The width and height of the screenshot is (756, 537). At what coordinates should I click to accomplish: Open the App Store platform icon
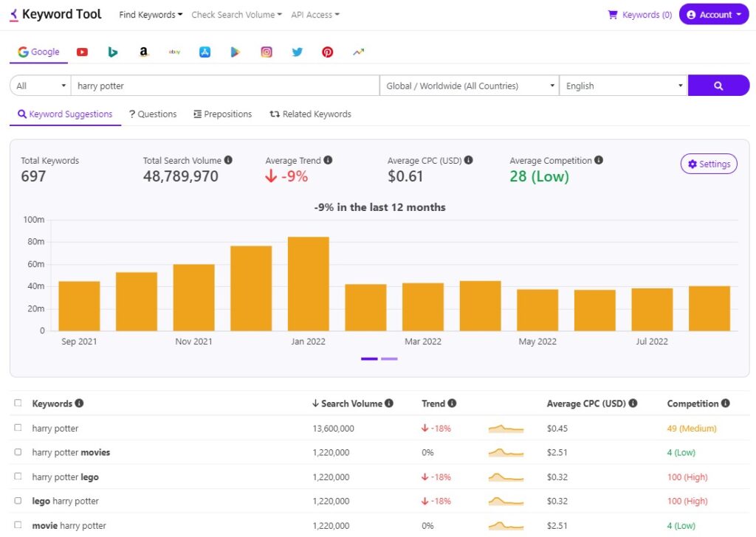(x=205, y=52)
